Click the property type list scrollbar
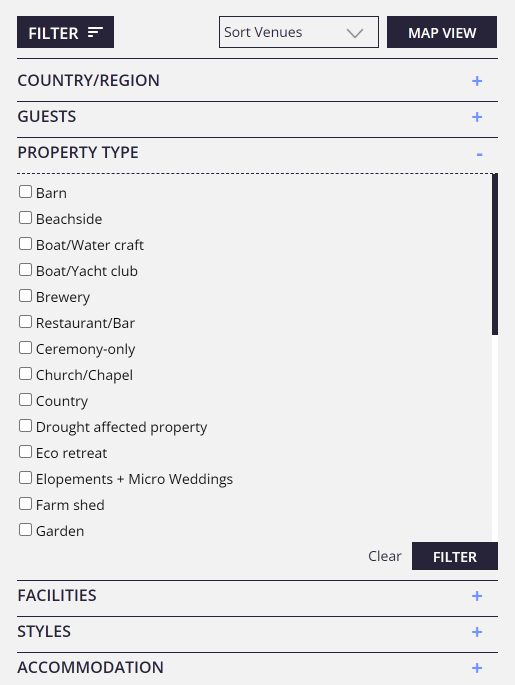Image resolution: width=515 pixels, height=685 pixels. coord(495,254)
